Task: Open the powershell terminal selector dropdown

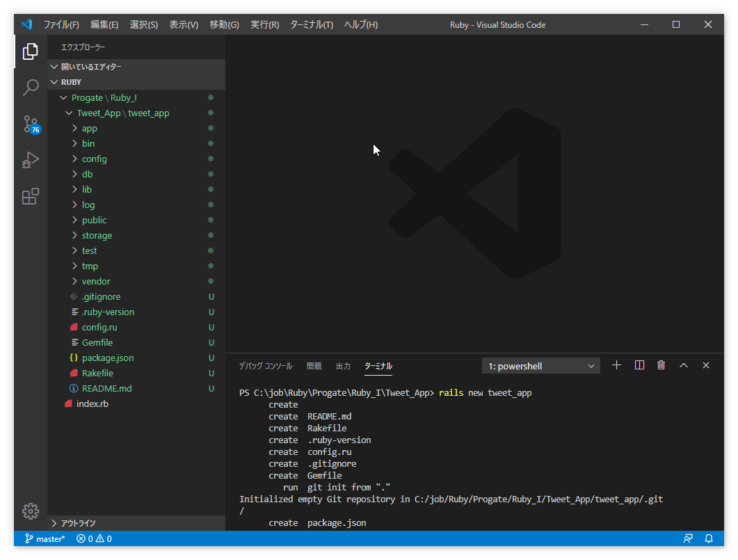Action: [540, 366]
